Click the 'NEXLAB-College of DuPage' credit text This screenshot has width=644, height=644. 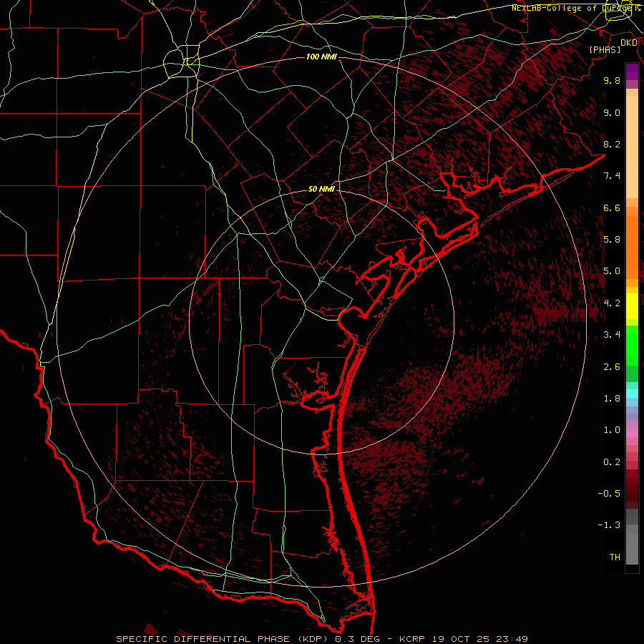572,8
